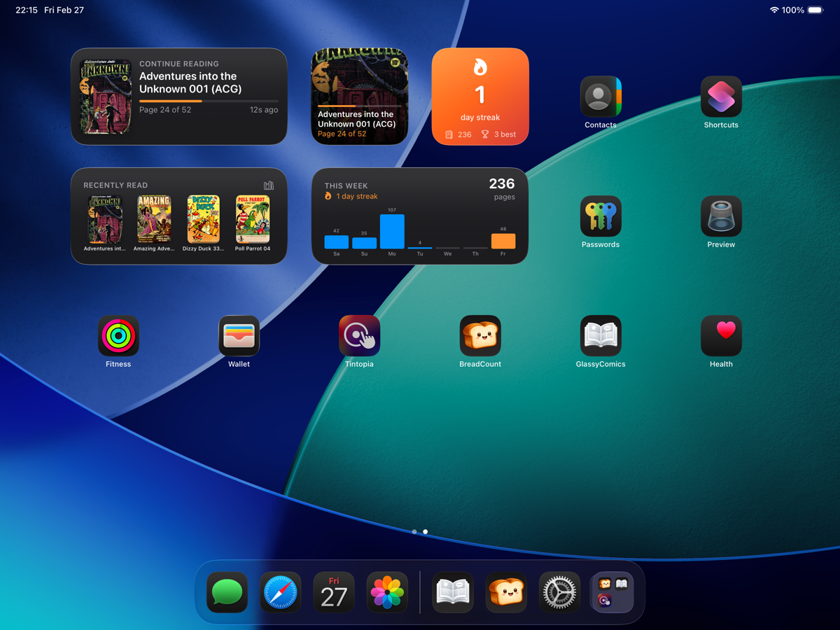Screen dimensions: 840x630
Task: Open the Wallet app
Action: (x=239, y=336)
